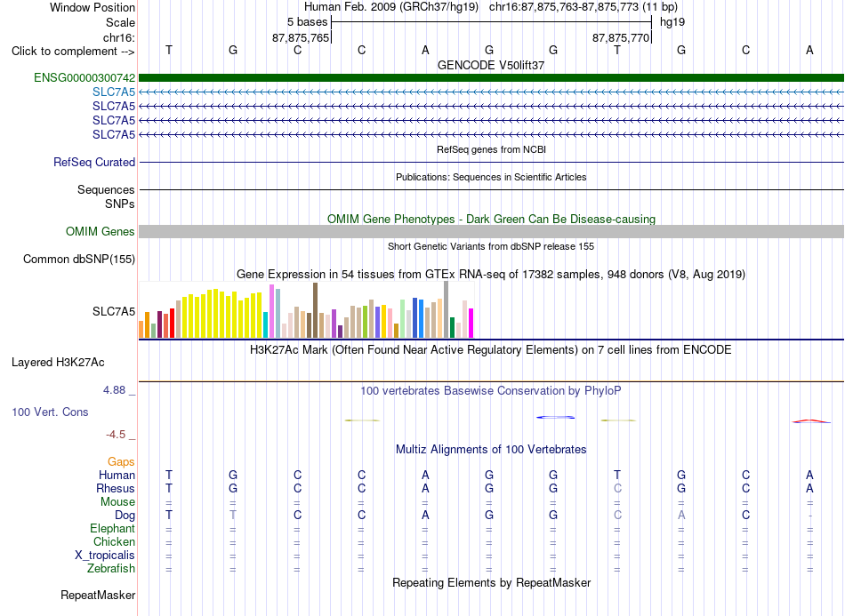Image resolution: width=845 pixels, height=616 pixels.
Task: Open the light blue SLC7A5 transcript label
Action: pyautogui.click(x=114, y=92)
